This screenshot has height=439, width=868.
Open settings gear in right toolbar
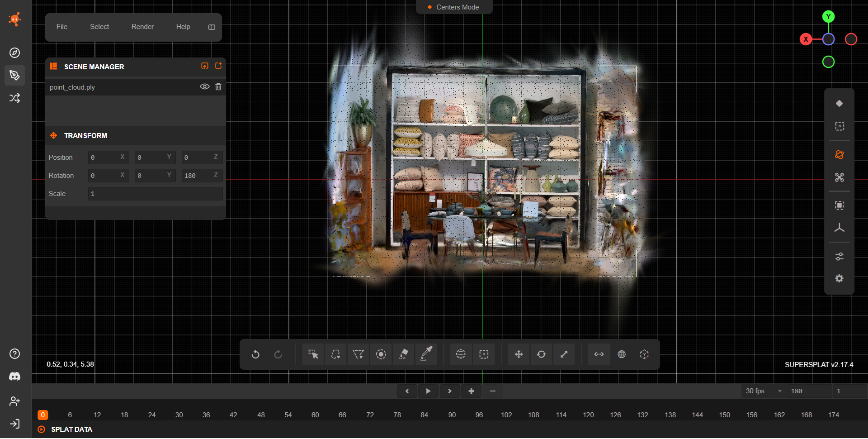pos(840,279)
